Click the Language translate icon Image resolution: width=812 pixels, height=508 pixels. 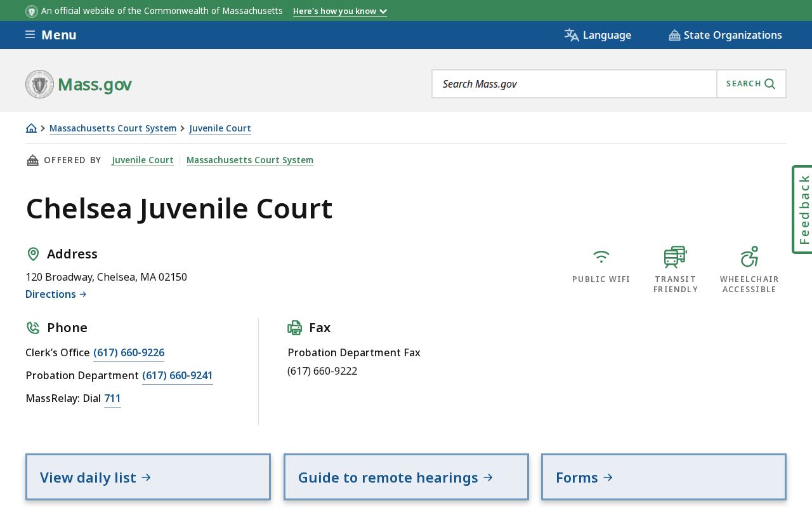[572, 35]
